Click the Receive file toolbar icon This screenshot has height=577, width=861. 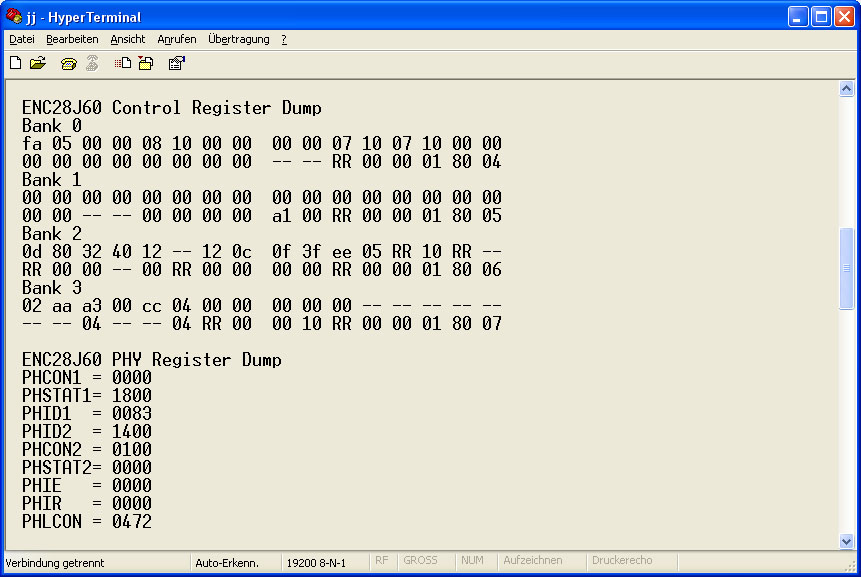[x=146, y=63]
